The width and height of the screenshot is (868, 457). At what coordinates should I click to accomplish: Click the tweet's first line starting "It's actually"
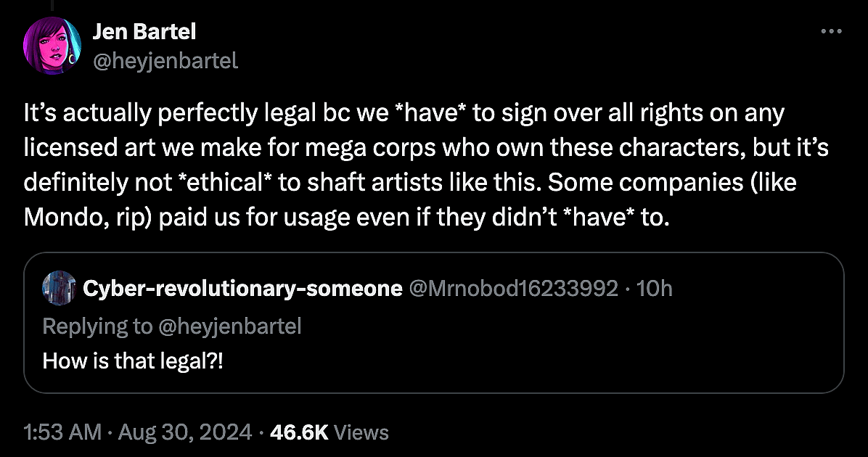pyautogui.click(x=404, y=115)
